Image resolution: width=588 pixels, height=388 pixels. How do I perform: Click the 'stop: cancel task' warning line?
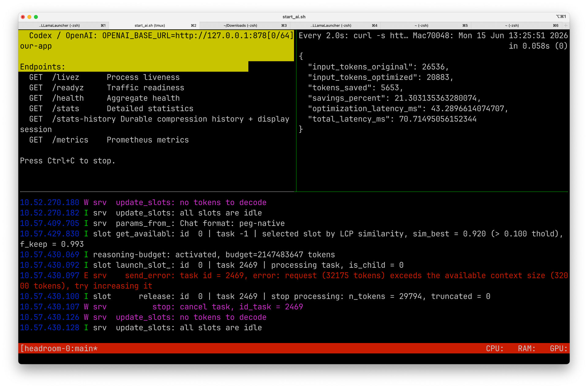pyautogui.click(x=161, y=307)
